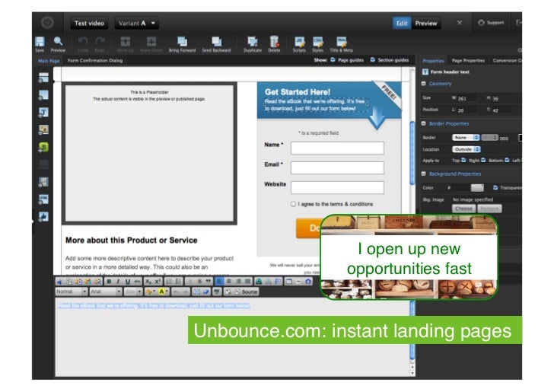
Task: Click the Undo arrow icon
Action: [83, 42]
